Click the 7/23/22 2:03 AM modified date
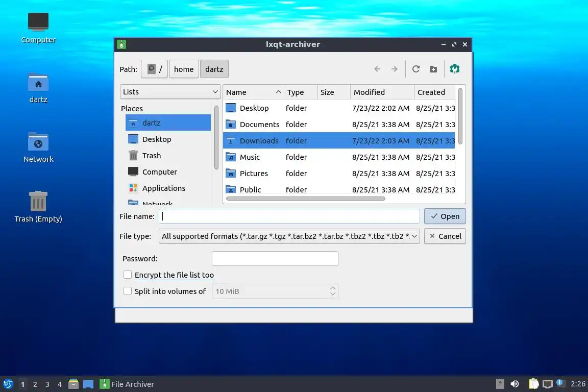 point(381,141)
